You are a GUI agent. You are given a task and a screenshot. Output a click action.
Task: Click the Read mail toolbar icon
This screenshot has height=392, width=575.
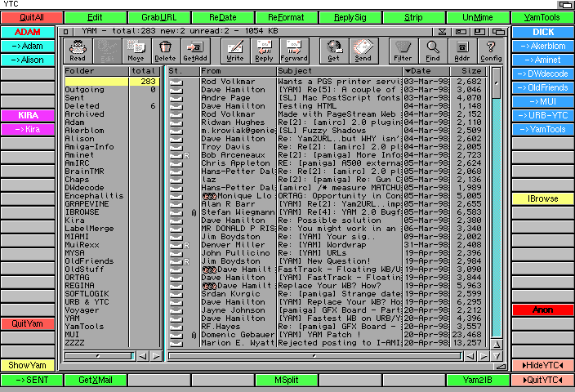(78, 51)
